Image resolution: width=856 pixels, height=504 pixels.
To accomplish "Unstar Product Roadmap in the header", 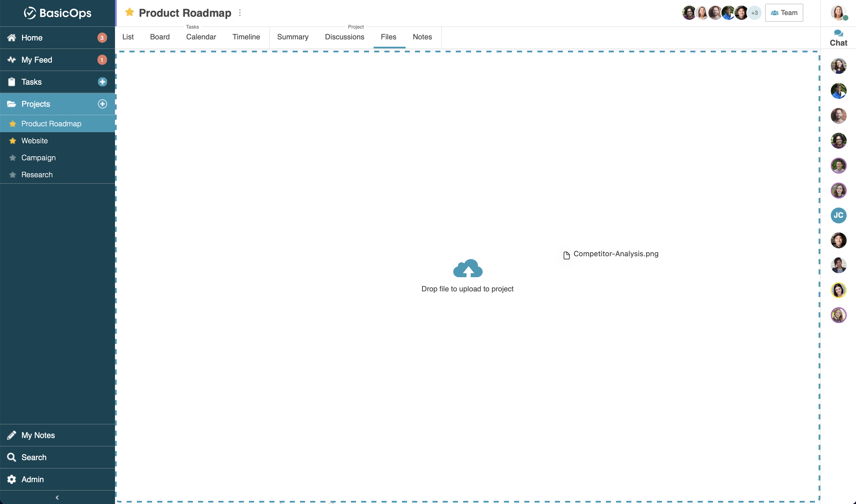I will (129, 12).
